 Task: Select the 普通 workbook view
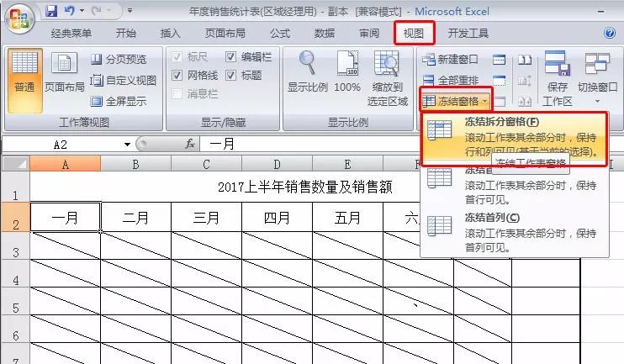(24, 81)
